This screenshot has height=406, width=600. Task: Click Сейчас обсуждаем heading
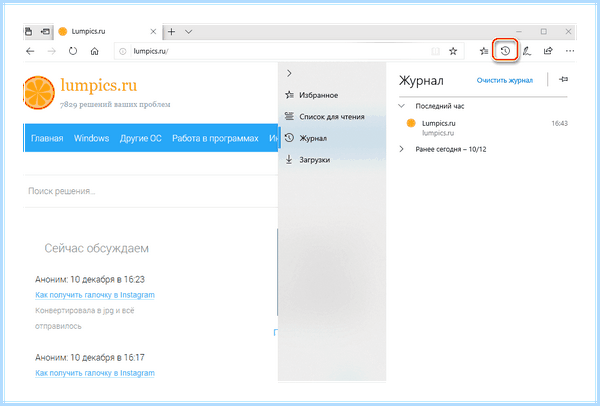pyautogui.click(x=96, y=248)
